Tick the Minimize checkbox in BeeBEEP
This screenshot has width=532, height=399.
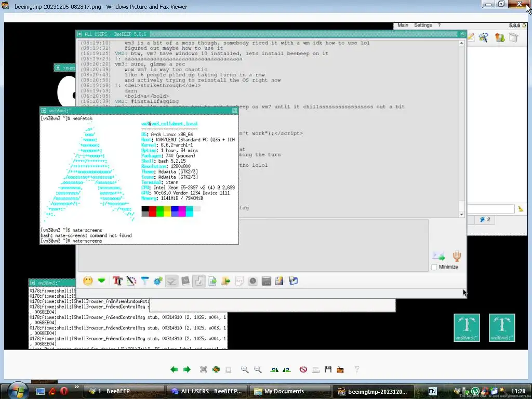pyautogui.click(x=434, y=267)
